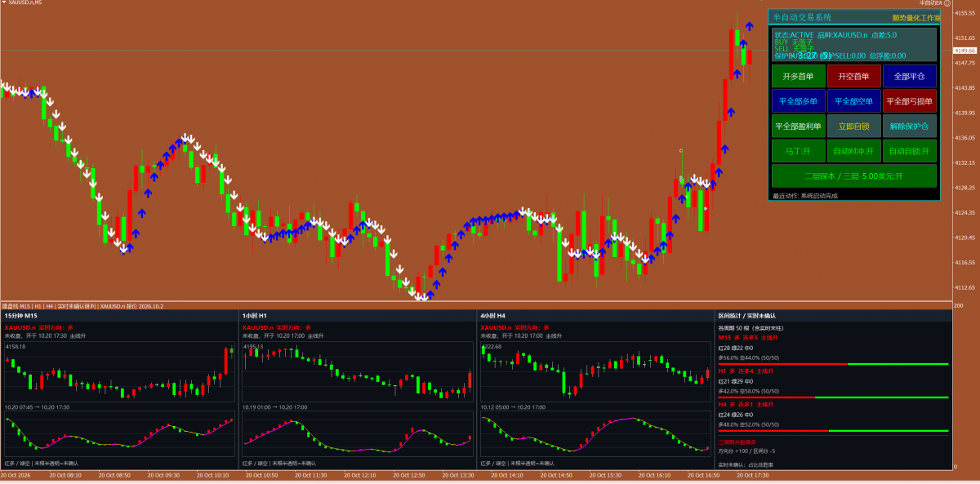Click 平全部多单 to close long orders
The height and width of the screenshot is (484, 980).
point(798,101)
